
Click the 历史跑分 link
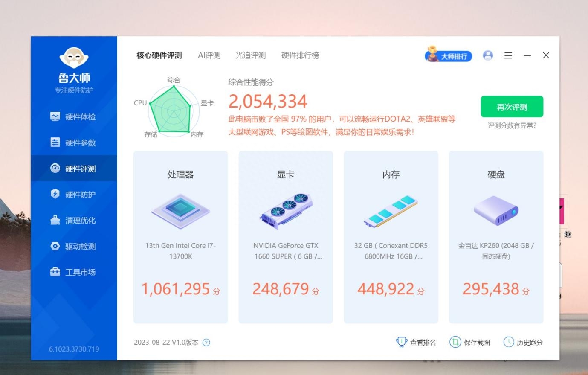point(530,343)
